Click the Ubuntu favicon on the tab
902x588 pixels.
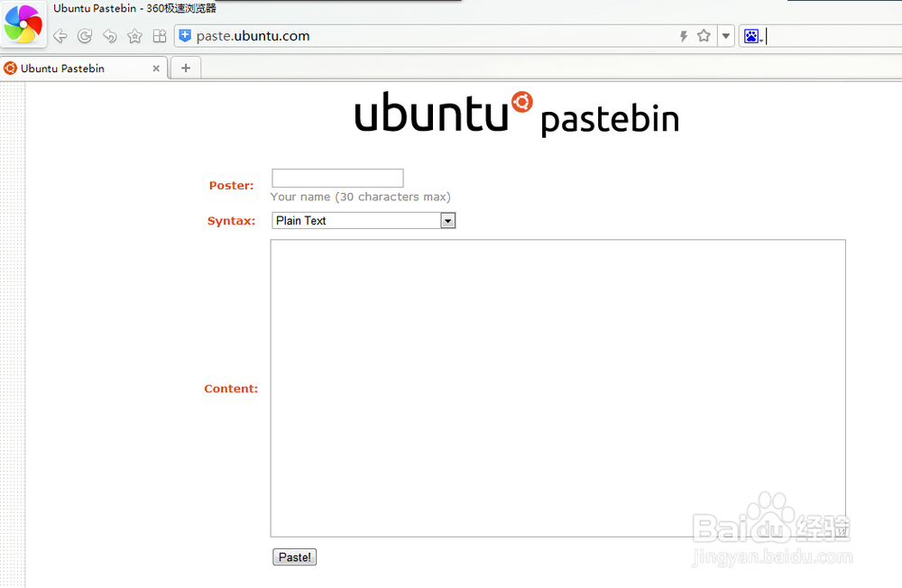click(10, 69)
